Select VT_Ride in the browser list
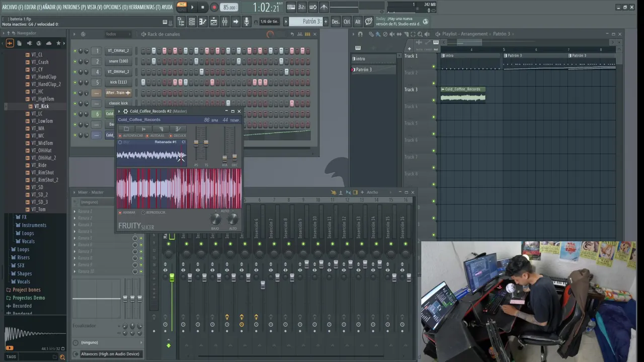Screen dimensions: 644x362 tap(39, 165)
